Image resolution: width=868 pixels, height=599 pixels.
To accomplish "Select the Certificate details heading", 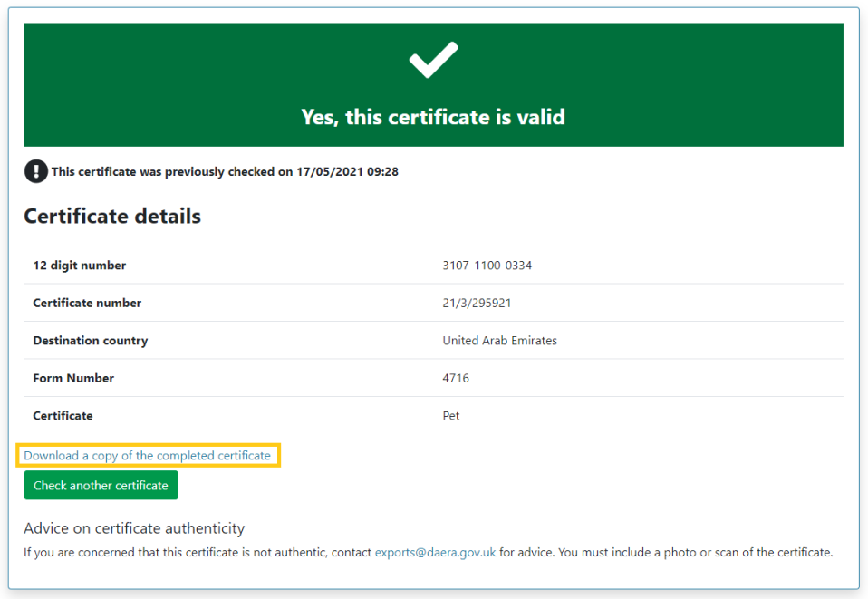I will click(x=112, y=217).
